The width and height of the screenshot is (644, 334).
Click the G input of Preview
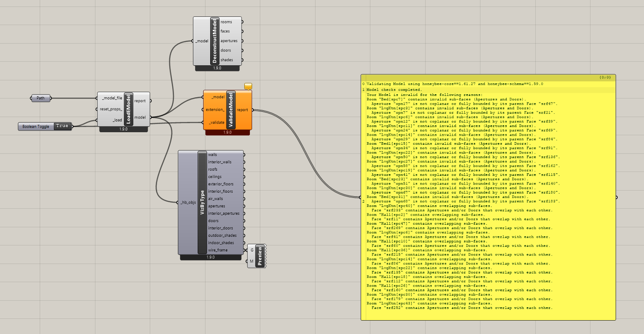coord(251,250)
